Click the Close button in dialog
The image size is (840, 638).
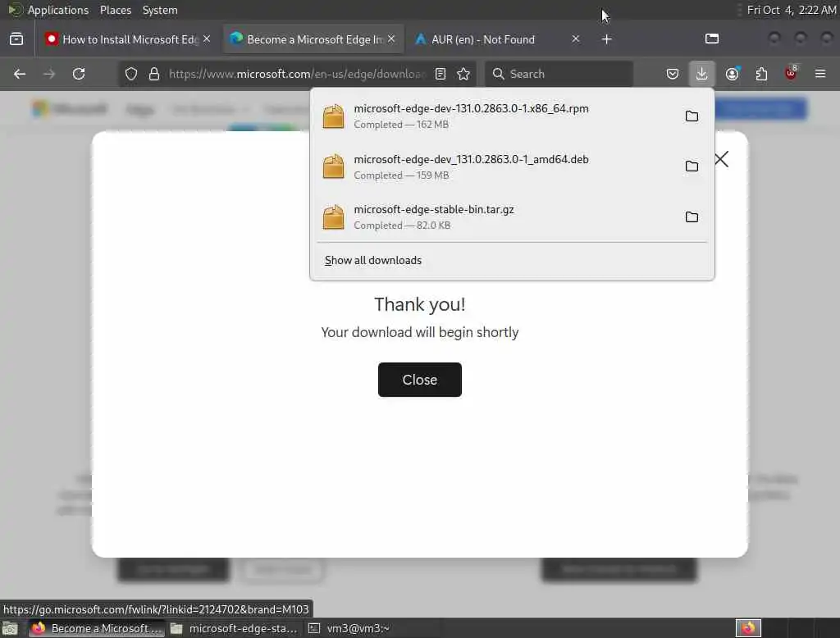419,380
